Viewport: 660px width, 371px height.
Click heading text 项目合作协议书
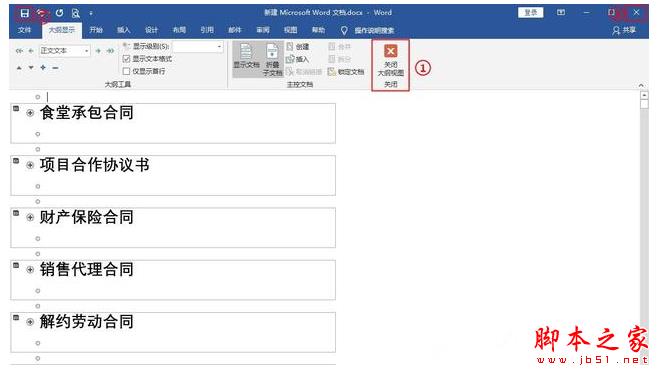coord(95,165)
